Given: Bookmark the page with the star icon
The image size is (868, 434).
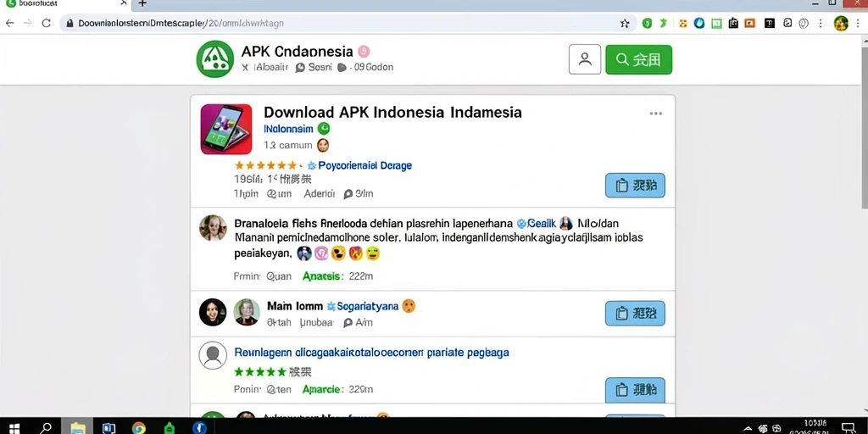Looking at the screenshot, I should coord(625,23).
